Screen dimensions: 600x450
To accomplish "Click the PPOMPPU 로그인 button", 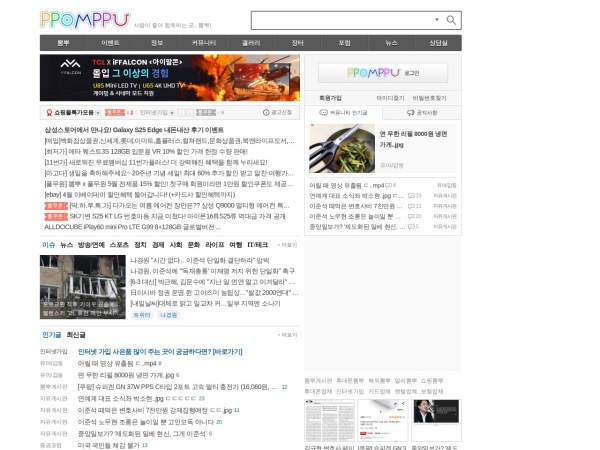I will click(x=383, y=73).
